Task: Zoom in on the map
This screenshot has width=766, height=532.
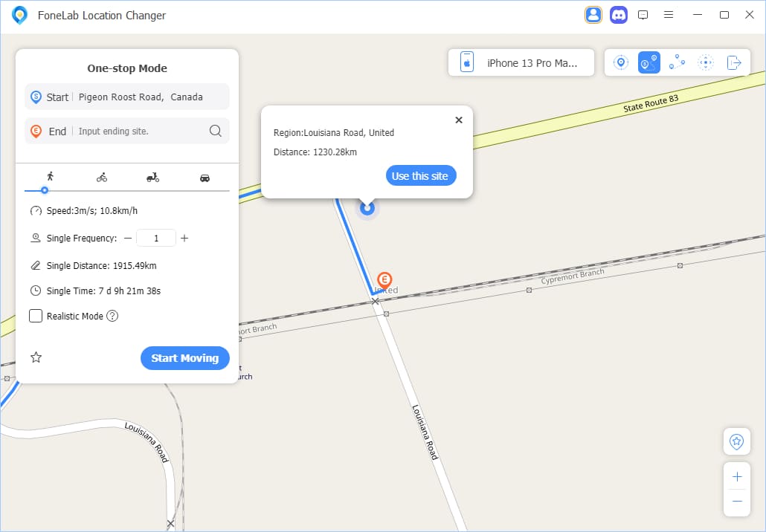Action: [737, 476]
